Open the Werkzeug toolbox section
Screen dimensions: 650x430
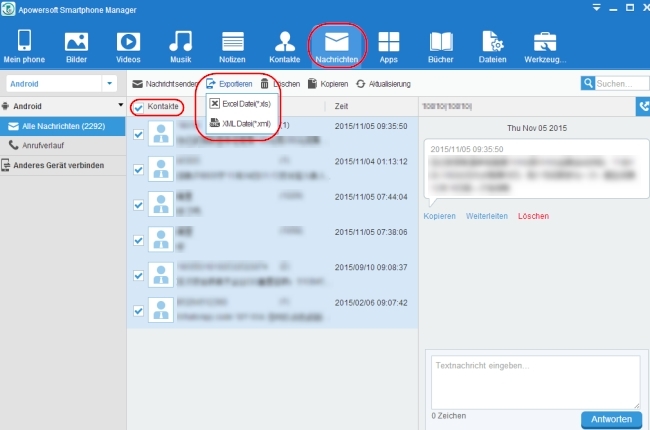coord(545,46)
